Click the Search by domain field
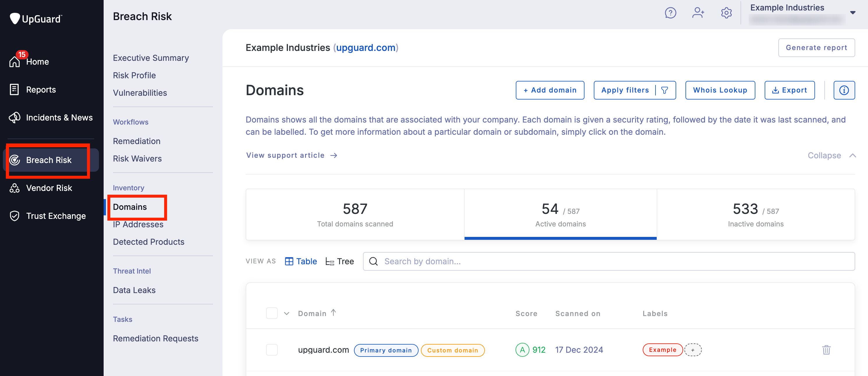This screenshot has width=868, height=376. click(x=609, y=261)
